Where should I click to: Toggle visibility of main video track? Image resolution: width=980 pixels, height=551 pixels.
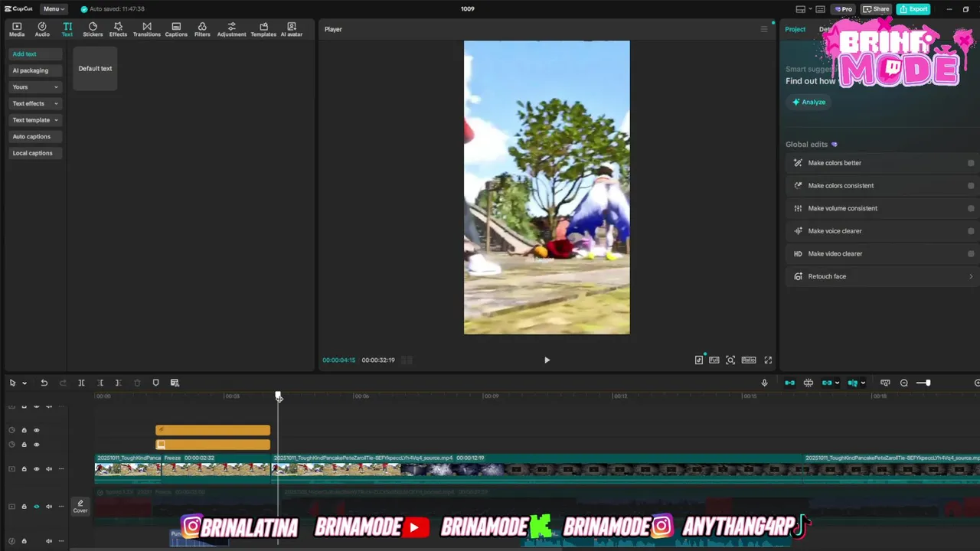coord(36,469)
